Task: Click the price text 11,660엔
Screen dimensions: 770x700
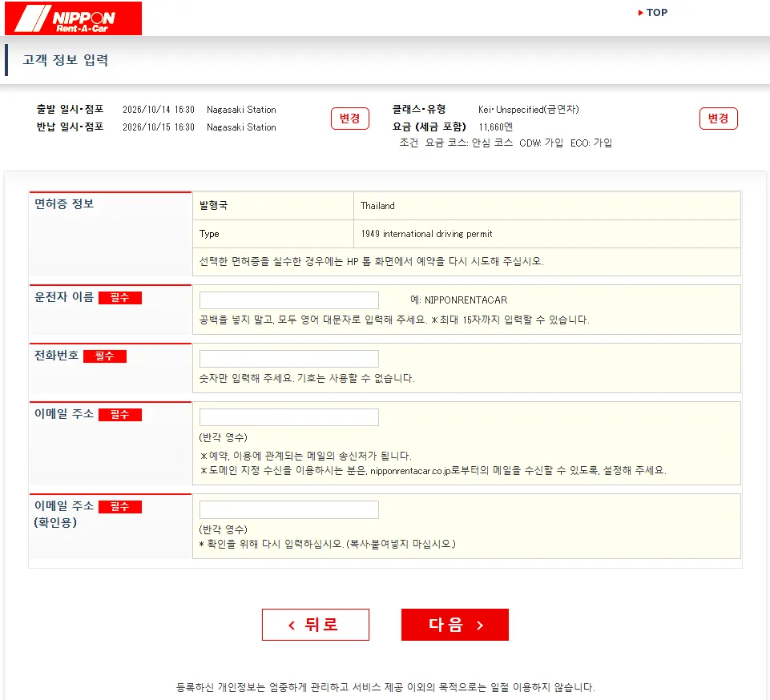Action: pos(495,127)
